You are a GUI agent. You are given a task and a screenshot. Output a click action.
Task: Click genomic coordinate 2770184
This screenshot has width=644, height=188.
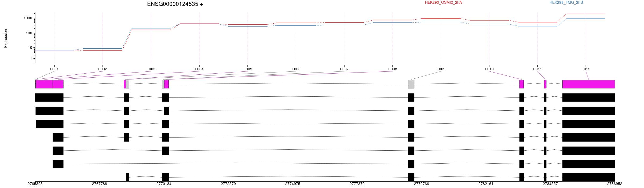tap(164, 184)
